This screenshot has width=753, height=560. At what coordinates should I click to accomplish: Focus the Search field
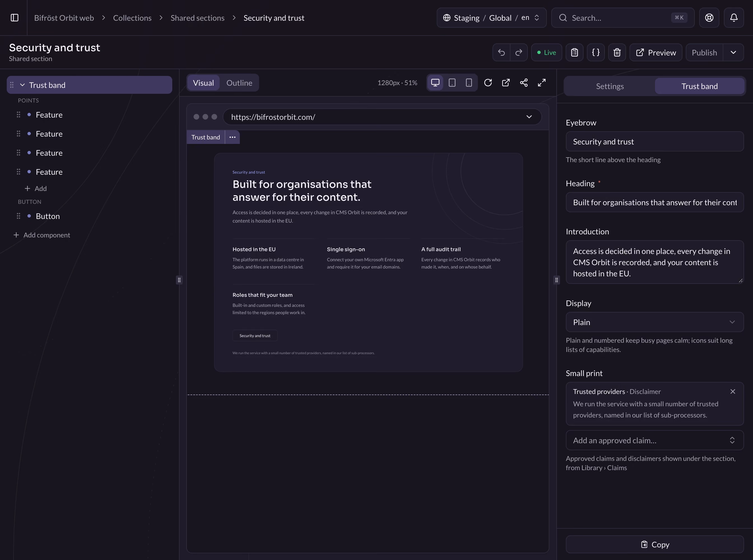623,18
